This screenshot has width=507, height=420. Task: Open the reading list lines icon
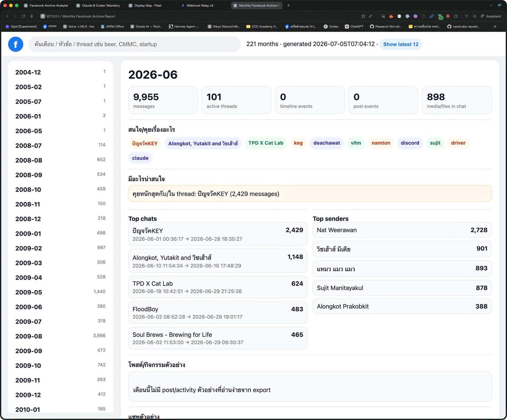coord(466,16)
